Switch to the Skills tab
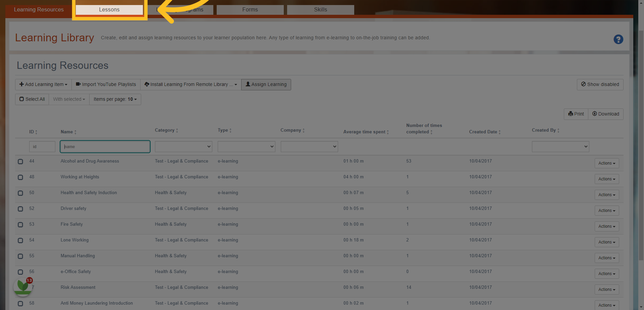This screenshot has width=644, height=310. click(x=321, y=10)
